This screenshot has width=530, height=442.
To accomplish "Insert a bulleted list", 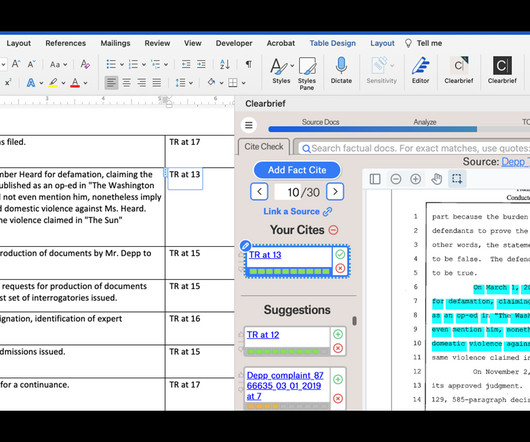I will [111, 64].
